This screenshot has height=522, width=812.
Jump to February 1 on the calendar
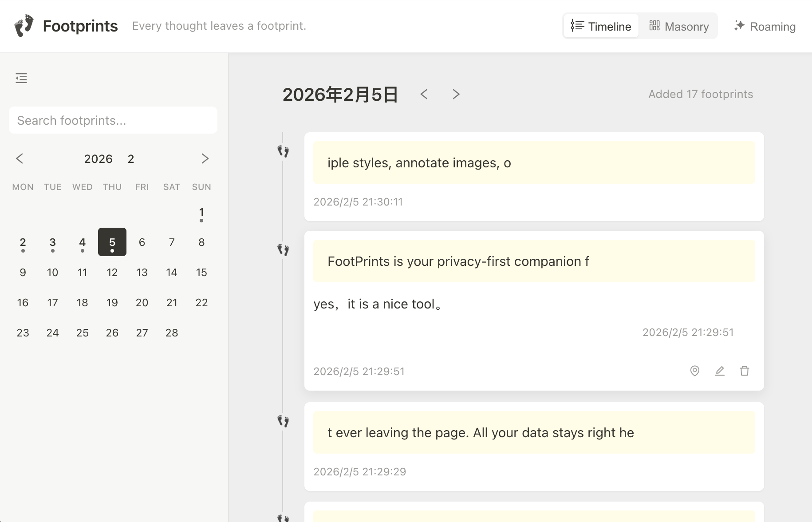pyautogui.click(x=201, y=212)
